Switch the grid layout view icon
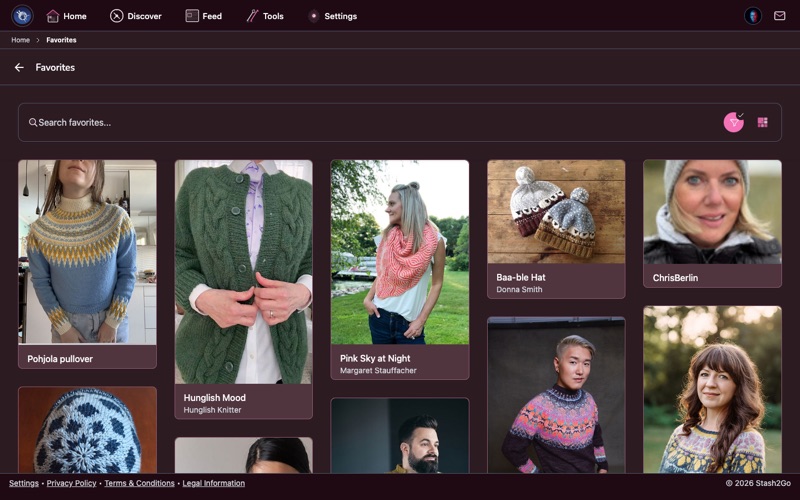This screenshot has height=500, width=800. point(762,122)
